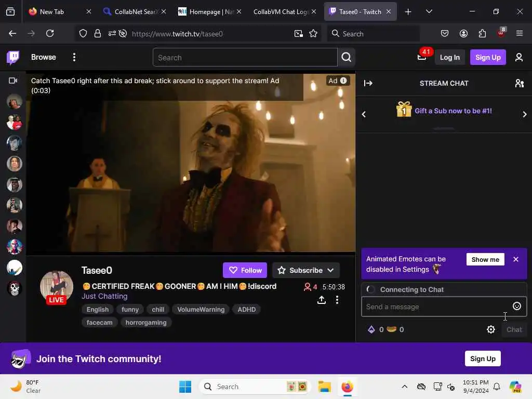
Task: Click the Twitch logo home icon
Action: [x=13, y=57]
